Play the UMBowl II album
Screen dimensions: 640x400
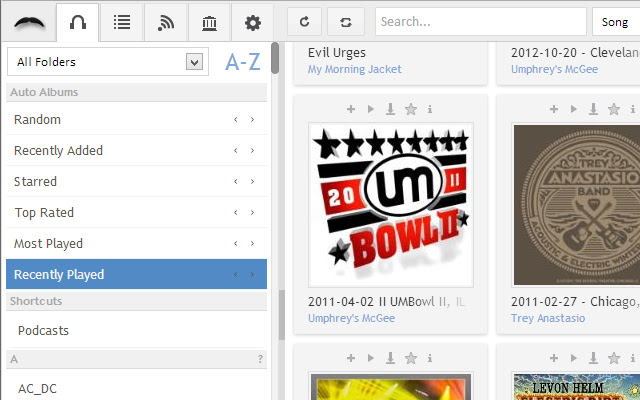[x=371, y=109]
